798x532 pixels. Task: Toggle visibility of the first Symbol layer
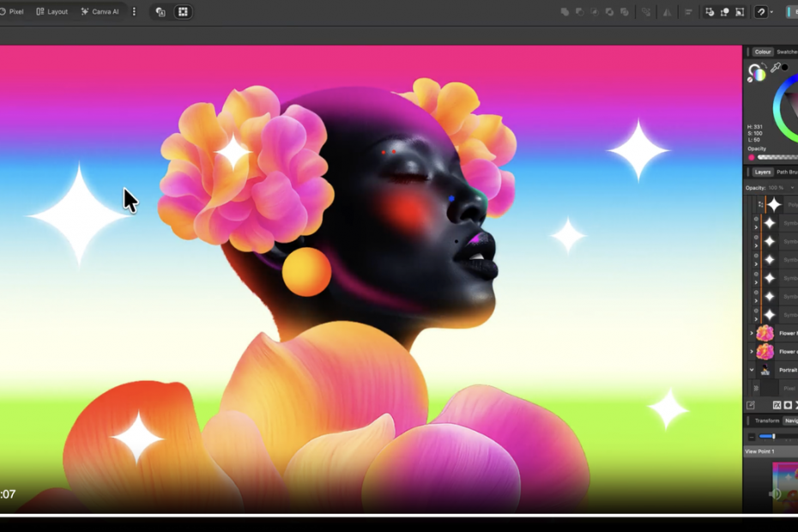[756, 220]
